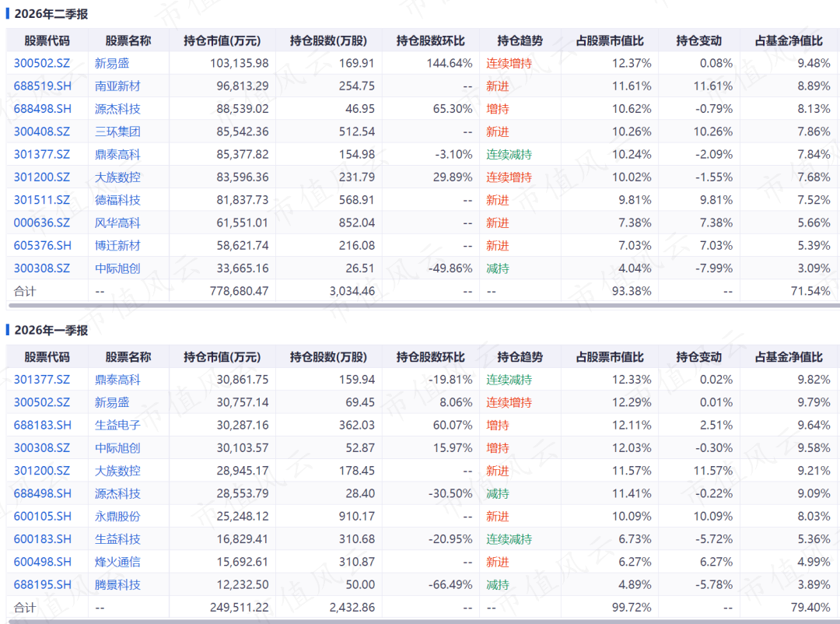Click stock name 德福科技
The width and height of the screenshot is (840, 624).
(117, 200)
